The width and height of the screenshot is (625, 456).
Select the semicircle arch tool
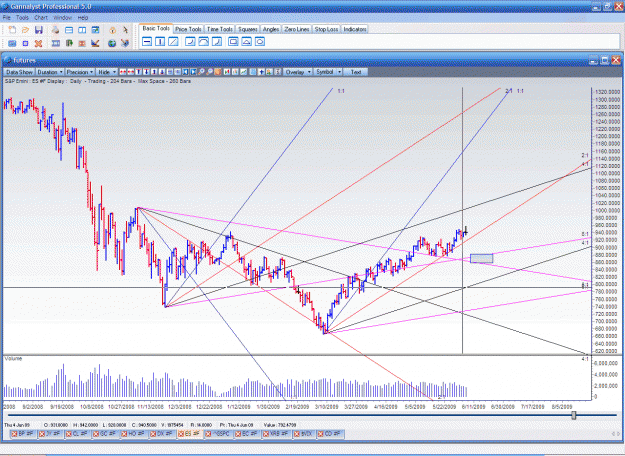(x=203, y=41)
